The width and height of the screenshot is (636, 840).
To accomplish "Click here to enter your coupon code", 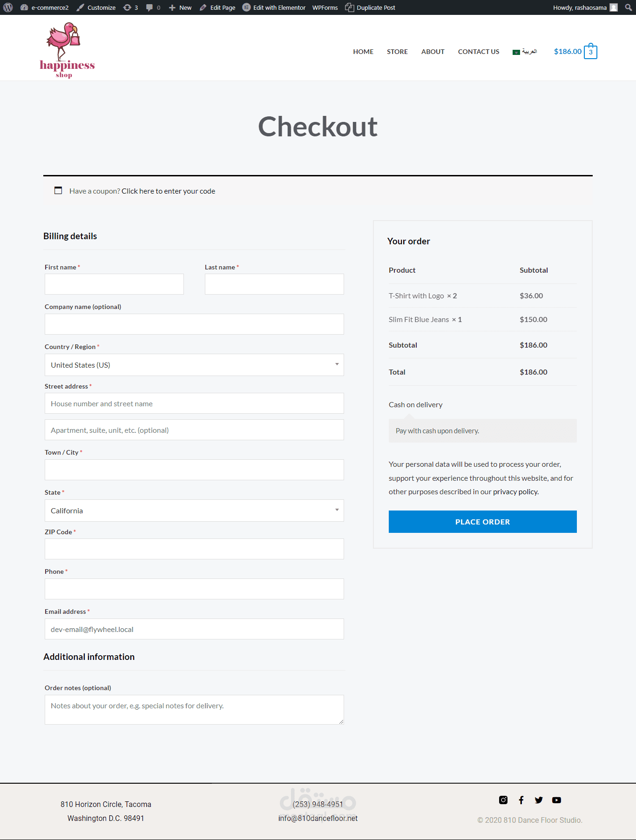I will point(168,191).
